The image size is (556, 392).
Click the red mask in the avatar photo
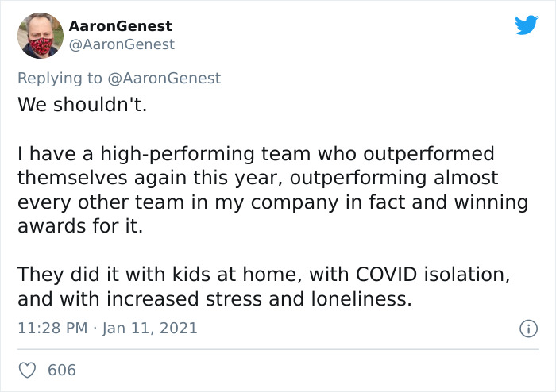(x=41, y=46)
